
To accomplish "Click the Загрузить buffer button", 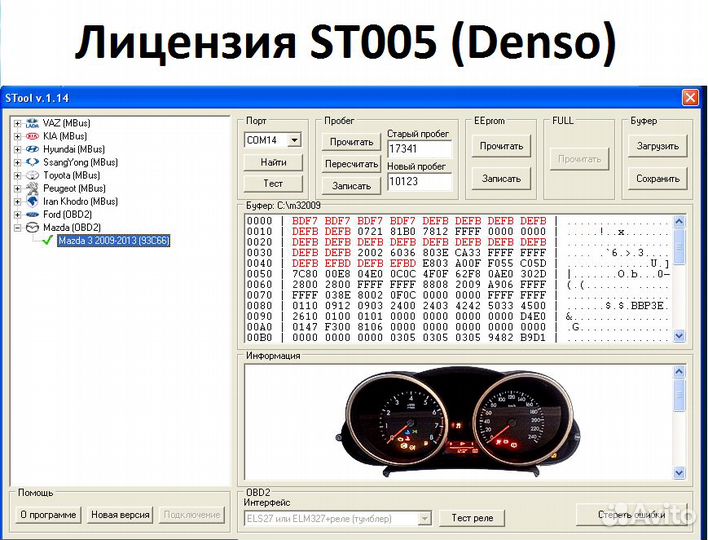I will tap(657, 146).
